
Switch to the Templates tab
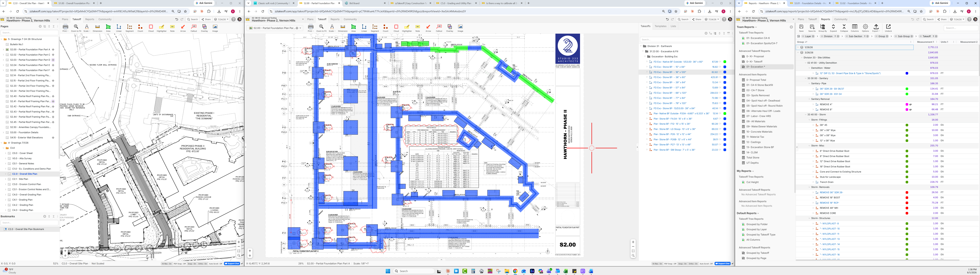(660, 26)
